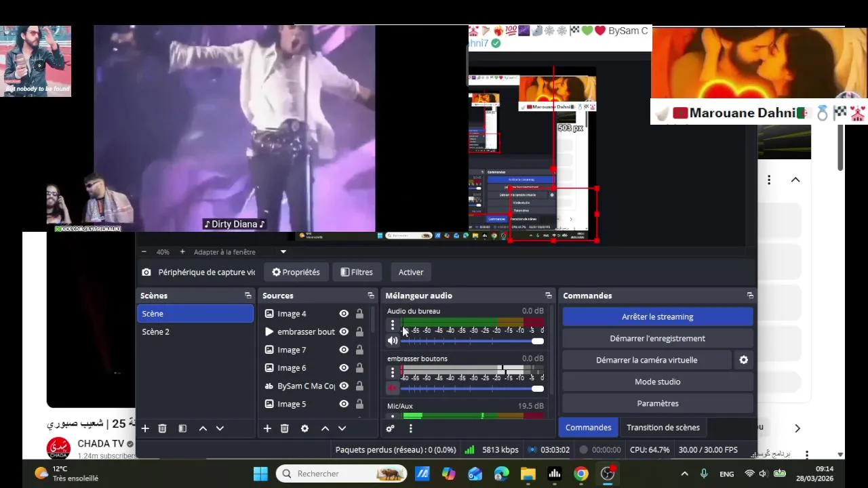Move source down in Sources panel

[x=342, y=428]
